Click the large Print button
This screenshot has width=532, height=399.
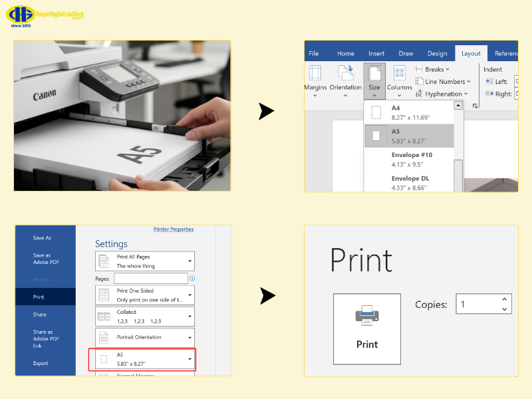click(367, 329)
